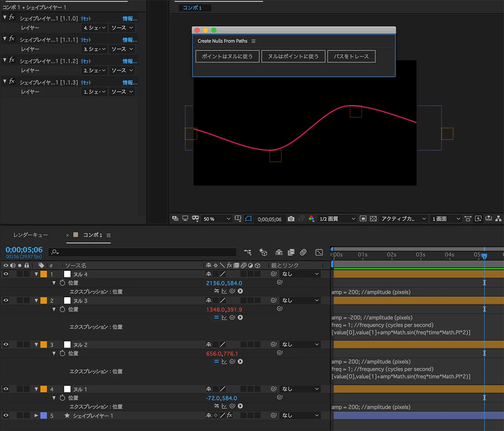Click リセット for effect [1.1.0]
The image size is (504, 431).
[86, 19]
